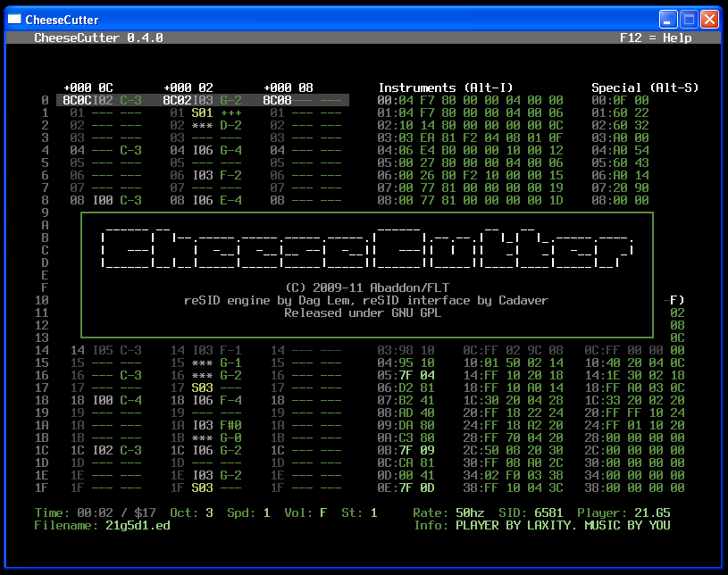
Task: Minimize the CheeseCutter window
Action: tap(668, 20)
